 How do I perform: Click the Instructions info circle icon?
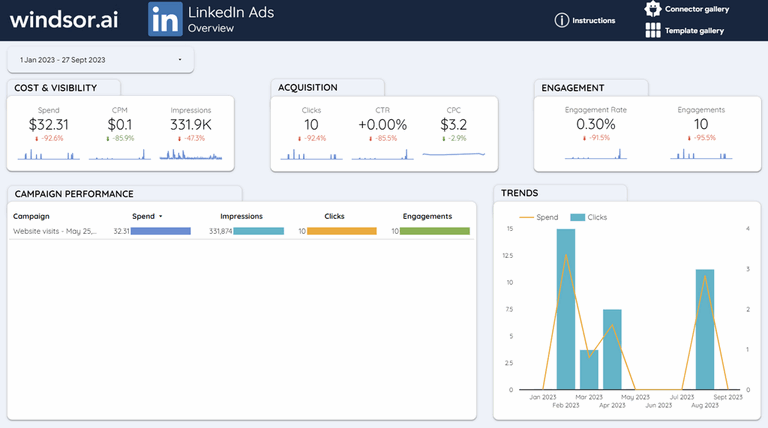tap(561, 20)
